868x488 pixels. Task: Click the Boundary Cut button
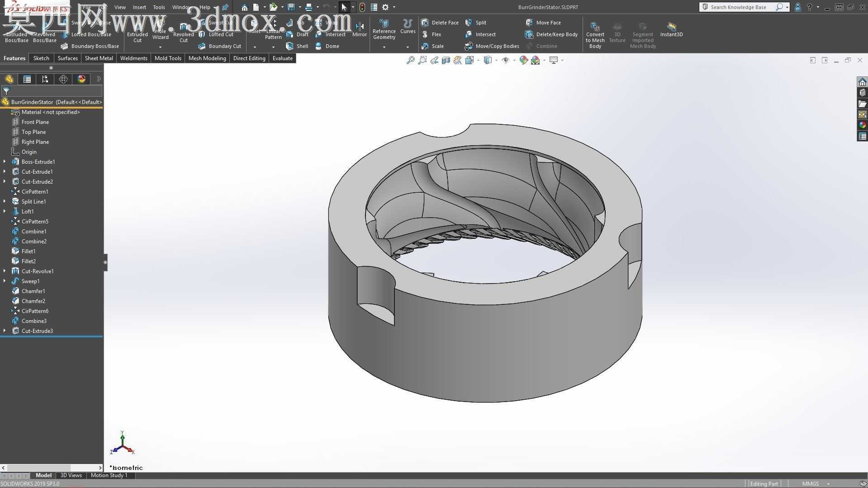point(219,46)
